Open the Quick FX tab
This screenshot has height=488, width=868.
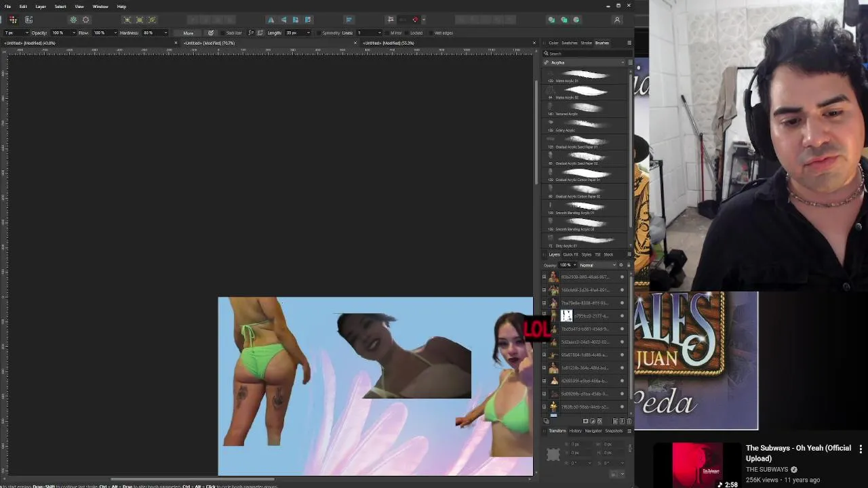click(x=571, y=254)
